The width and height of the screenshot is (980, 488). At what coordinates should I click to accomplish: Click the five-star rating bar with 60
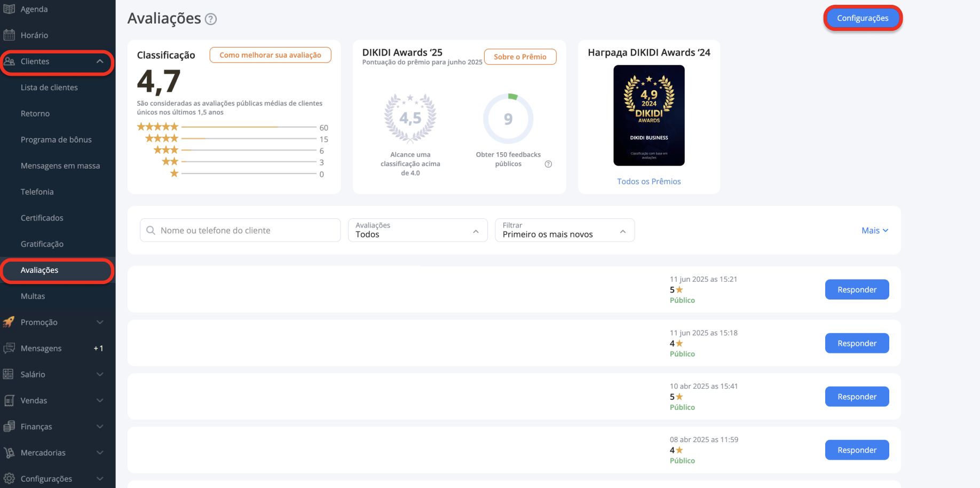(249, 127)
